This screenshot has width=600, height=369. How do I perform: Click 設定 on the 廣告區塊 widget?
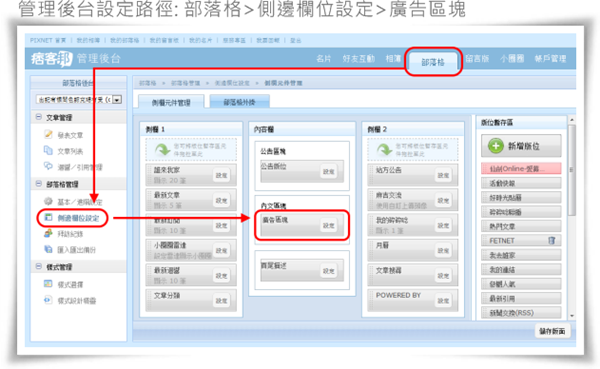pos(328,225)
